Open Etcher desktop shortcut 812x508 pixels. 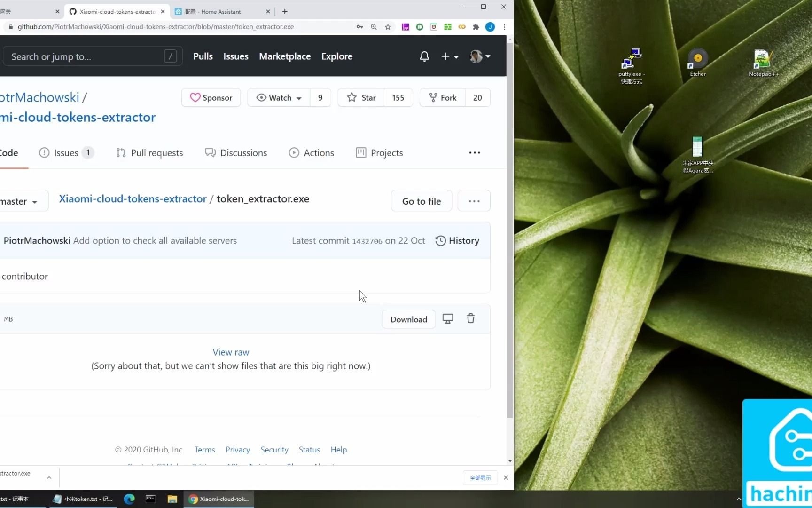point(698,62)
